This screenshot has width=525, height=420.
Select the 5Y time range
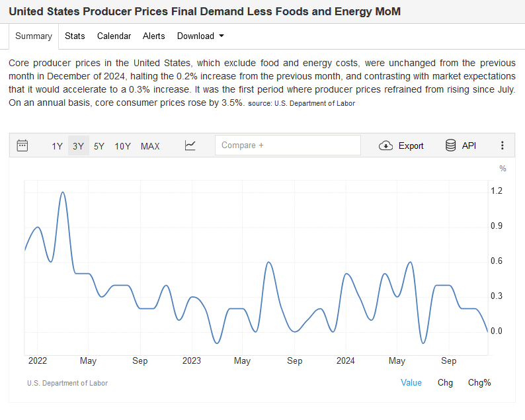point(99,146)
